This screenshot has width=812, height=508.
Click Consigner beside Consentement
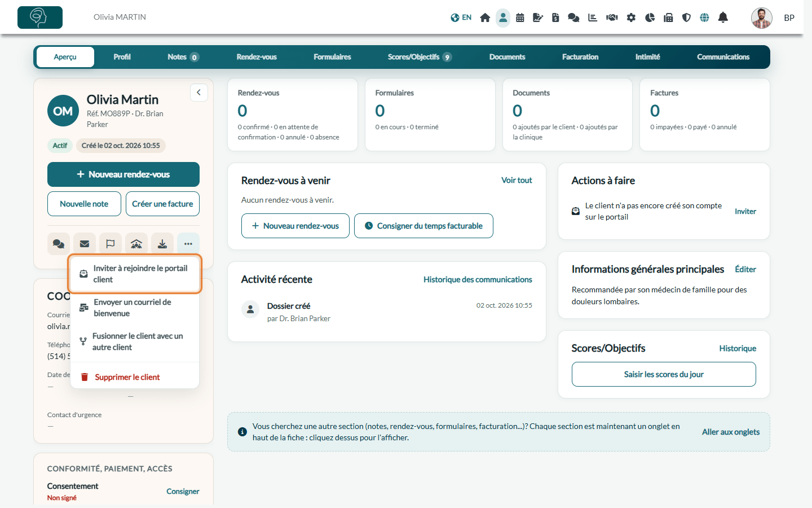(183, 492)
